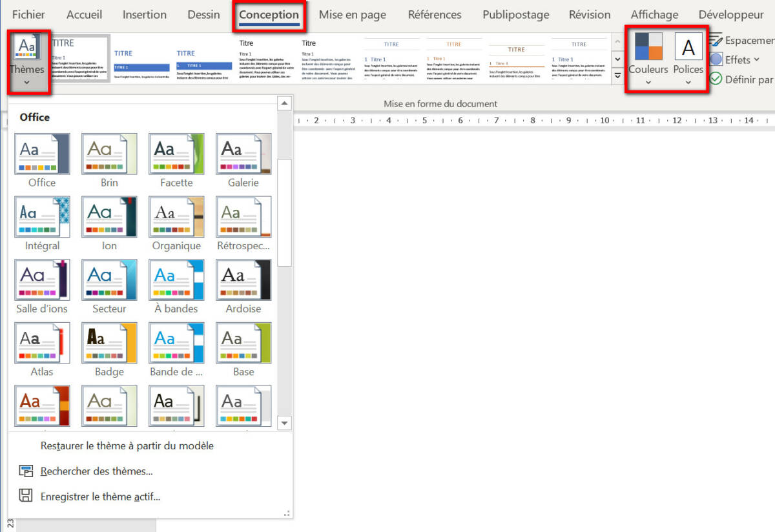
Task: Expand the Couleurs dropdown arrow
Action: click(x=648, y=81)
